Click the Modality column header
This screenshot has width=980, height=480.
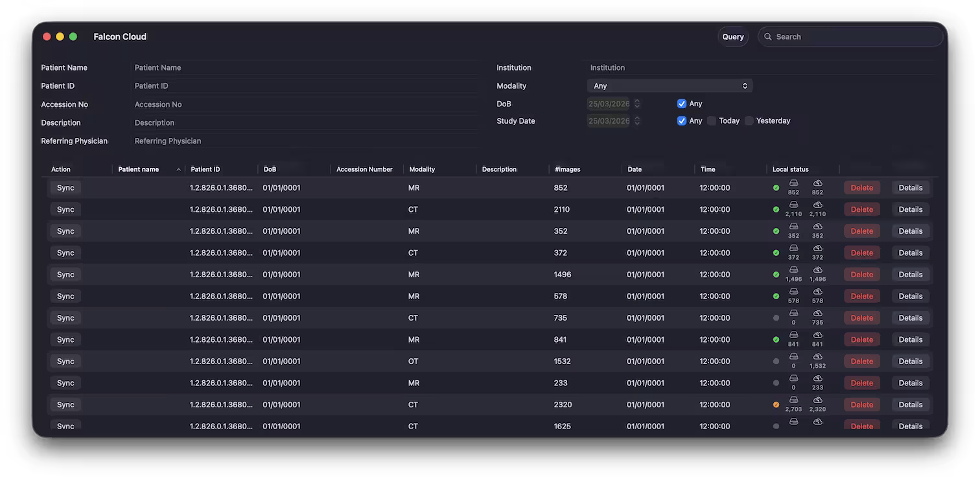click(422, 170)
